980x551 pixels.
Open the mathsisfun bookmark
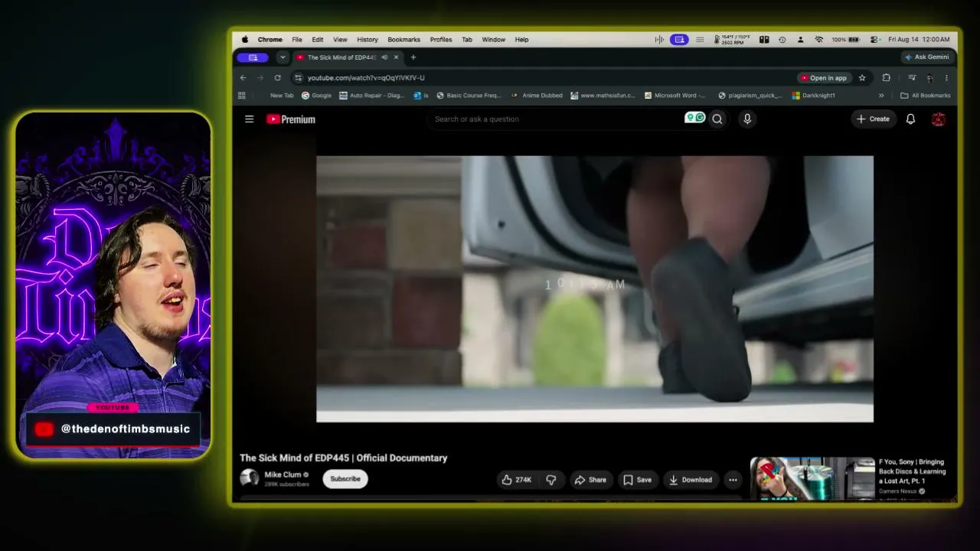coord(603,96)
